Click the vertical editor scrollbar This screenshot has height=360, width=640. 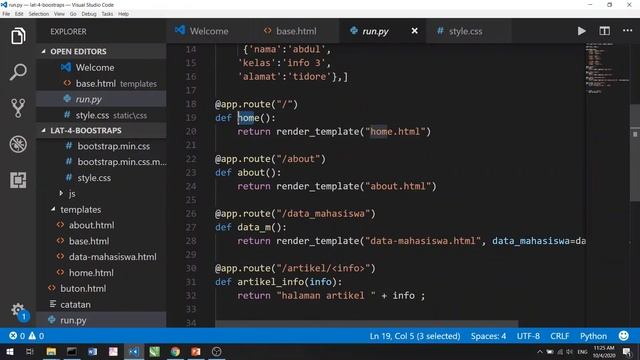click(635, 153)
